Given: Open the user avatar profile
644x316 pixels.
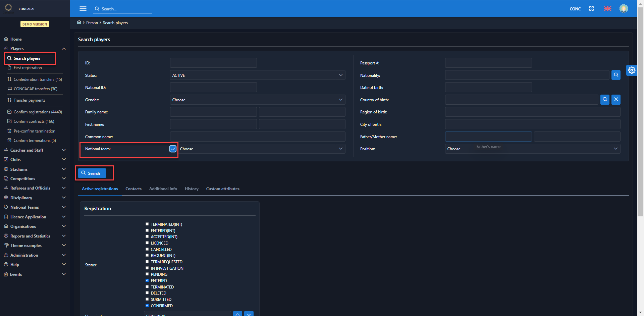Looking at the screenshot, I should [x=624, y=9].
